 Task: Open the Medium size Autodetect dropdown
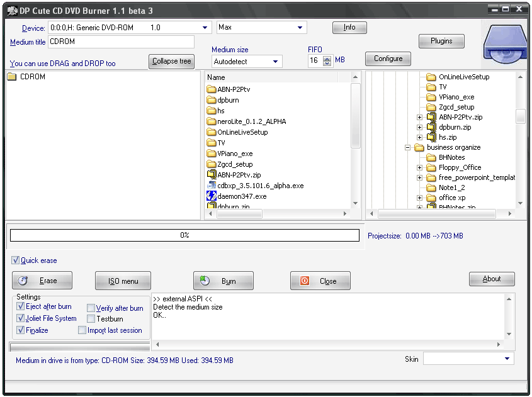[x=276, y=62]
